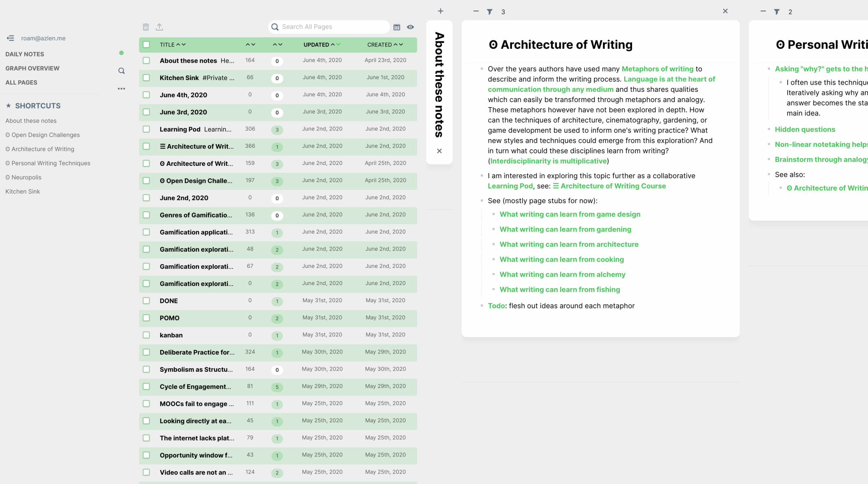The image size is (868, 484).
Task: Collapse the left sidebar menu icon
Action: [x=10, y=38]
